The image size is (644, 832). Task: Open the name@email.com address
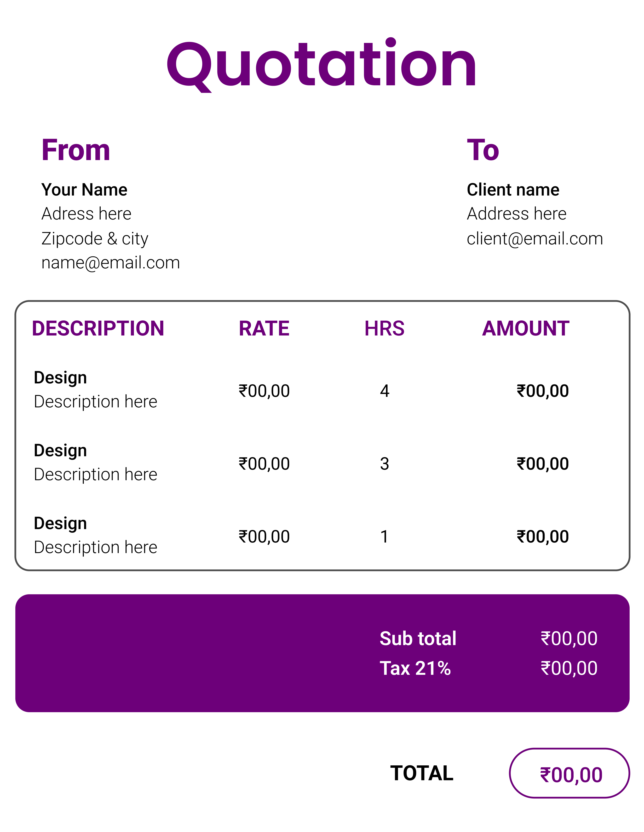(110, 263)
